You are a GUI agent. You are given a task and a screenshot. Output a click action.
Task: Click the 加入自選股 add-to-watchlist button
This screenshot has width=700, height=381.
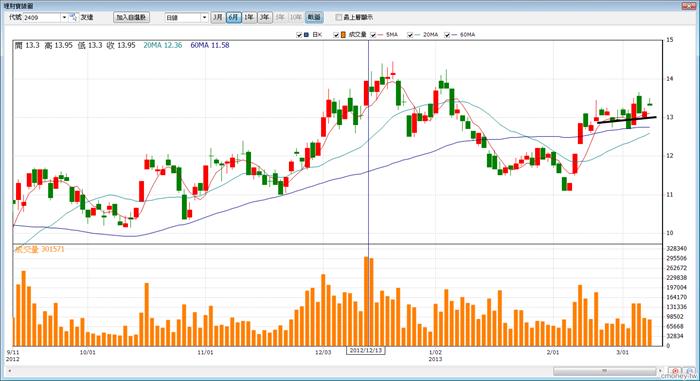pos(131,17)
